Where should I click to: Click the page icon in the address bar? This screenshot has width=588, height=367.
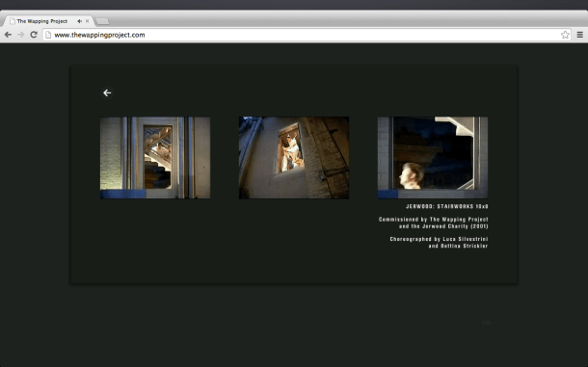click(48, 35)
